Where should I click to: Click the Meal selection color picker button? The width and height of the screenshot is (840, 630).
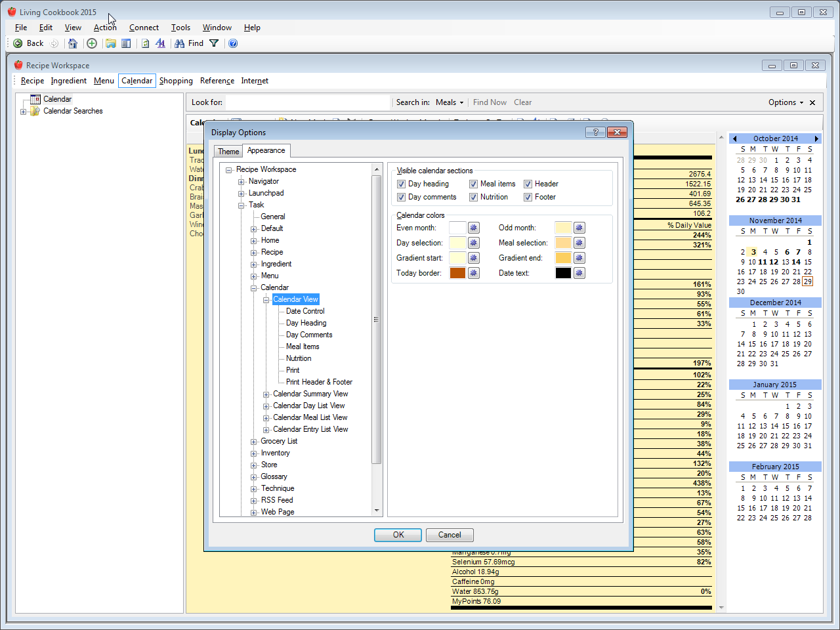pyautogui.click(x=579, y=243)
